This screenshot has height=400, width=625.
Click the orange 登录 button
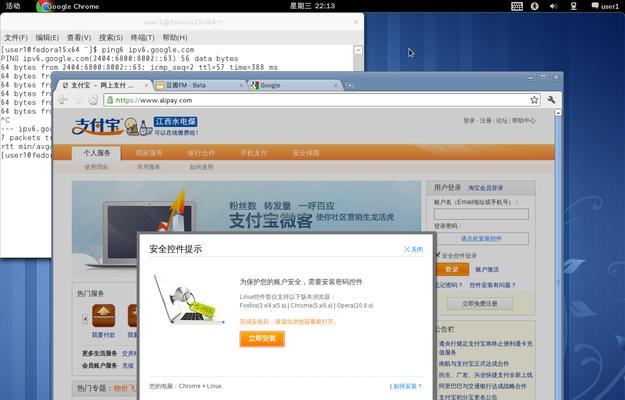click(452, 269)
